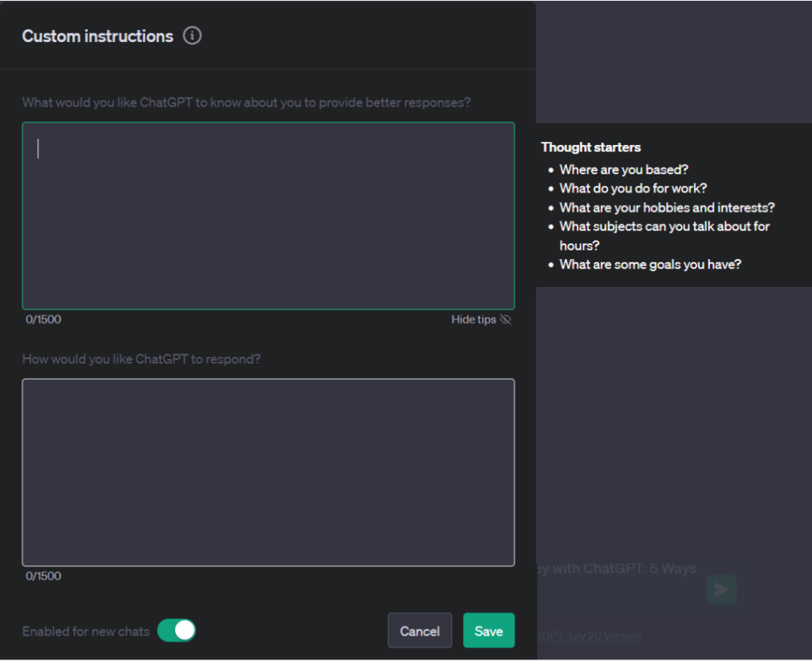
Task: Click the 'What subjects can you talk about' prompt
Action: [665, 227]
